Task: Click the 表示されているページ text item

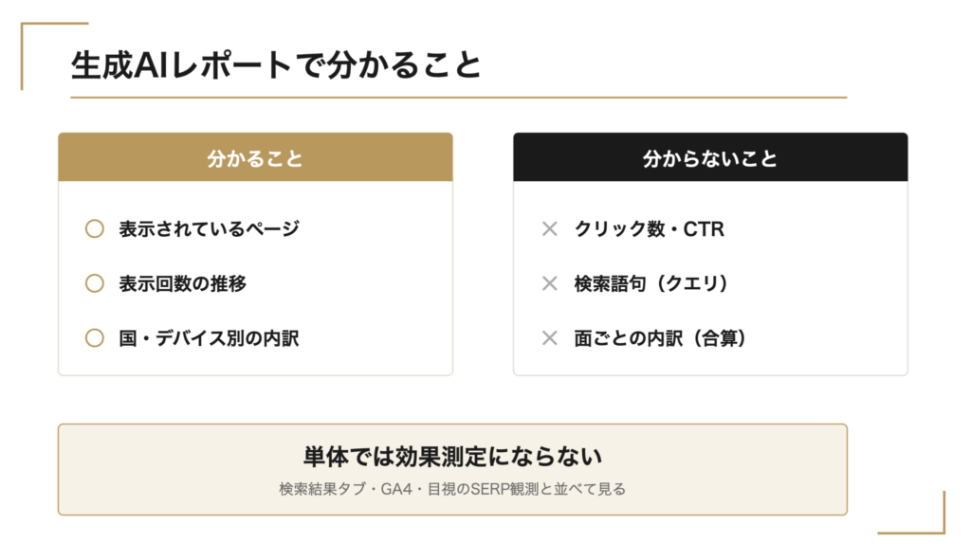Action: (210, 229)
